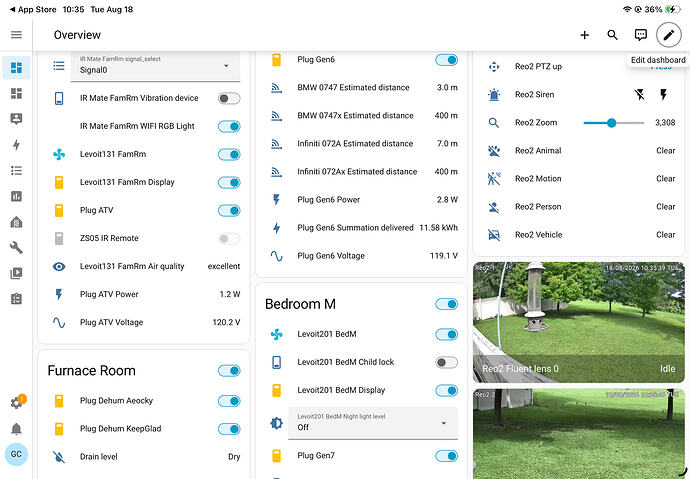Open Levoit201 BedM Night light level dropdown

[x=373, y=423]
